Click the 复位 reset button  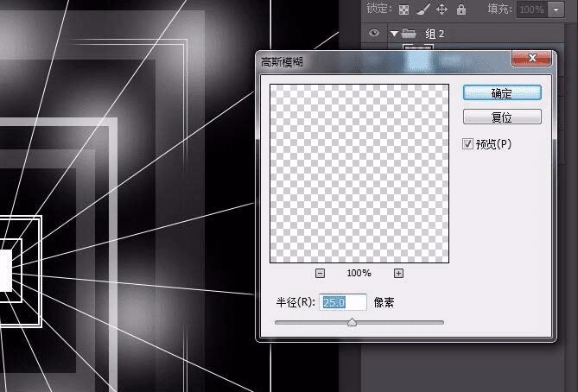[502, 117]
